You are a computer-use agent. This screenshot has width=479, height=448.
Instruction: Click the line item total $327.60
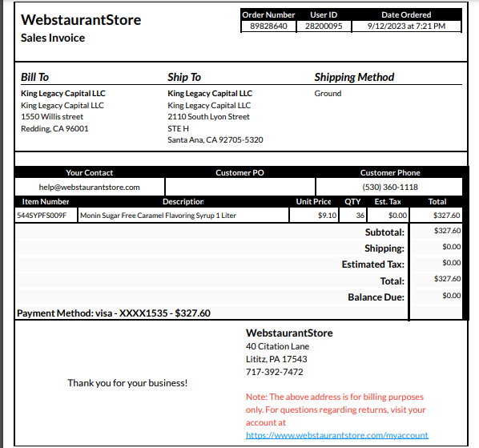coord(447,216)
